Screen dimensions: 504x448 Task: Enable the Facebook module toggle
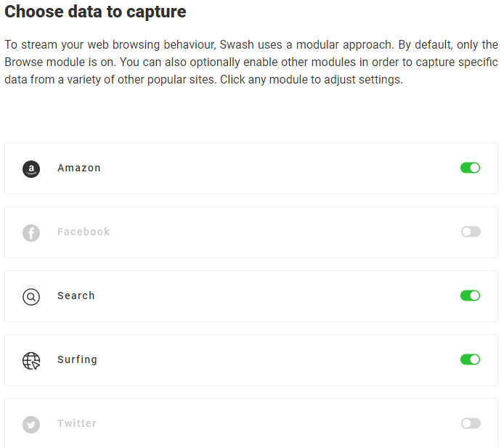(x=470, y=232)
